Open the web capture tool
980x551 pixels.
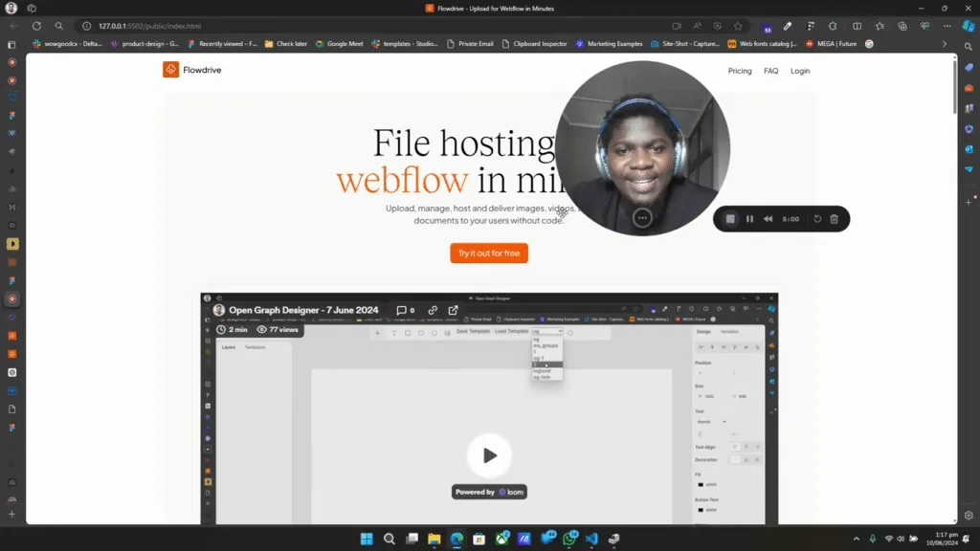pyautogui.click(x=717, y=26)
